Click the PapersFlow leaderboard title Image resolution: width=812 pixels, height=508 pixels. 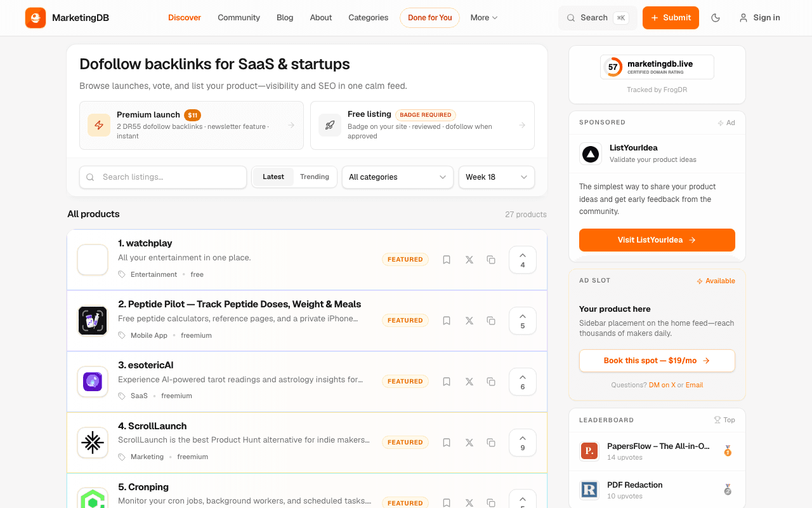pos(658,446)
